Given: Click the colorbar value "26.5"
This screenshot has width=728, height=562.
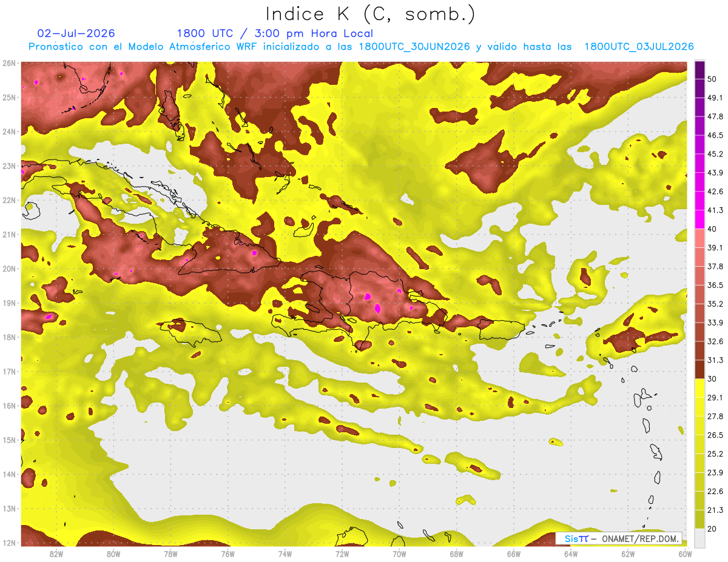Looking at the screenshot, I should (716, 435).
